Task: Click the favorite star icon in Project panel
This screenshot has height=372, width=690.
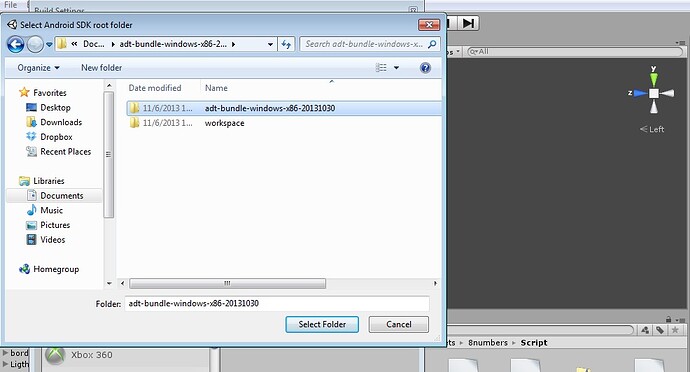Action: [675, 330]
